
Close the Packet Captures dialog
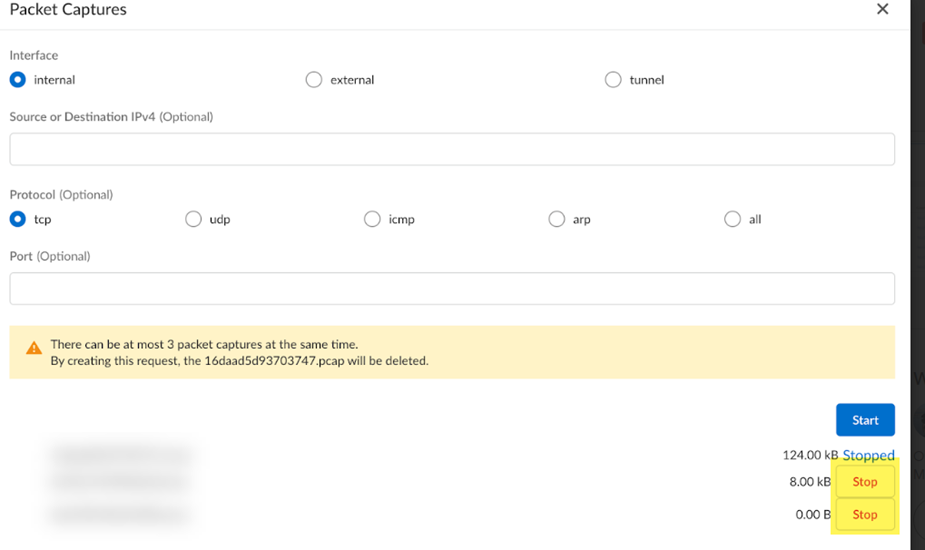(882, 9)
